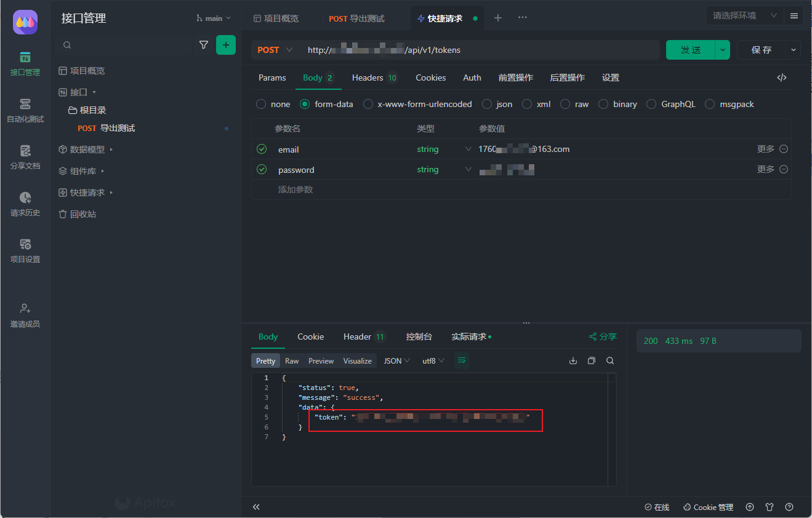Click the request URL input field
This screenshot has width=812, height=518.
point(480,50)
